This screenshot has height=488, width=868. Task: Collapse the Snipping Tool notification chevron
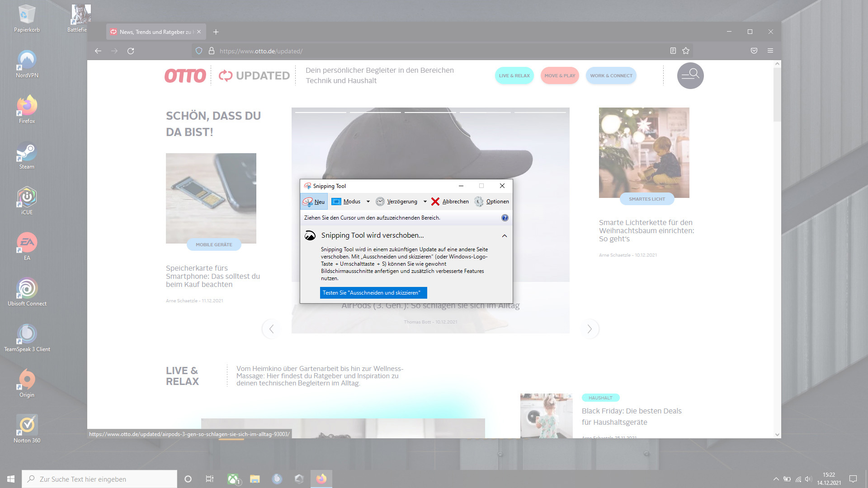pos(505,235)
